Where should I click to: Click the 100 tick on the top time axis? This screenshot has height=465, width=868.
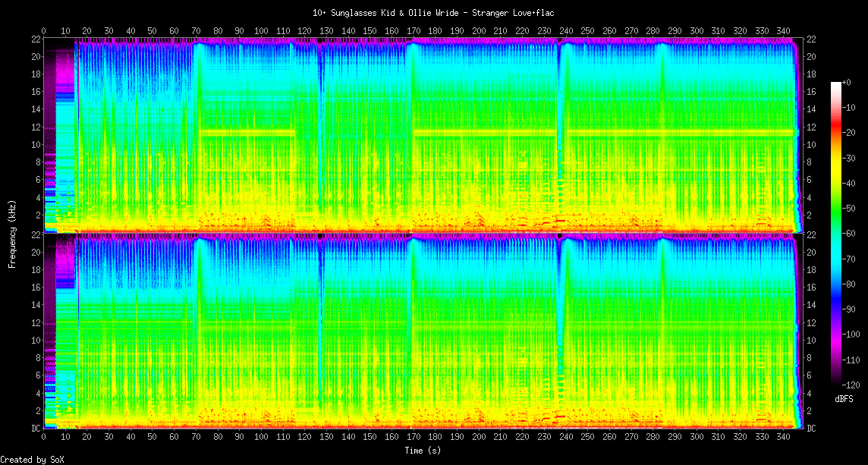262,30
